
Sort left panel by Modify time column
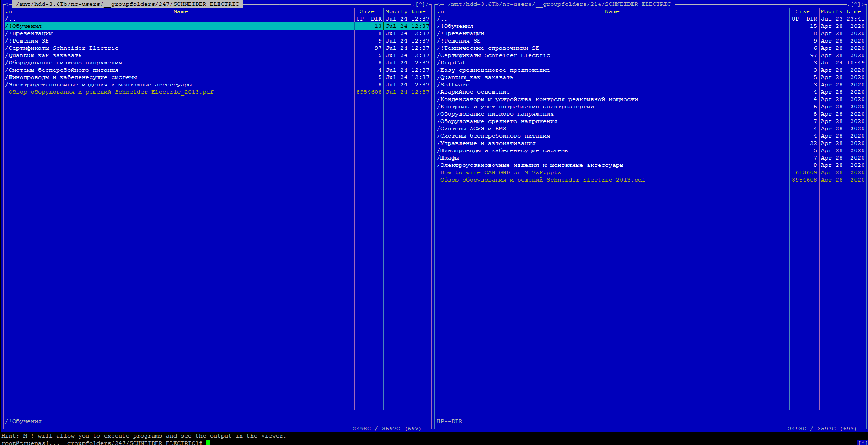(x=405, y=11)
